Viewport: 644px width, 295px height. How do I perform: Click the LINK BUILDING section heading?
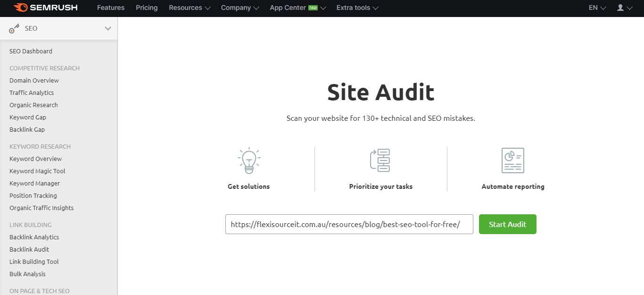31,225
